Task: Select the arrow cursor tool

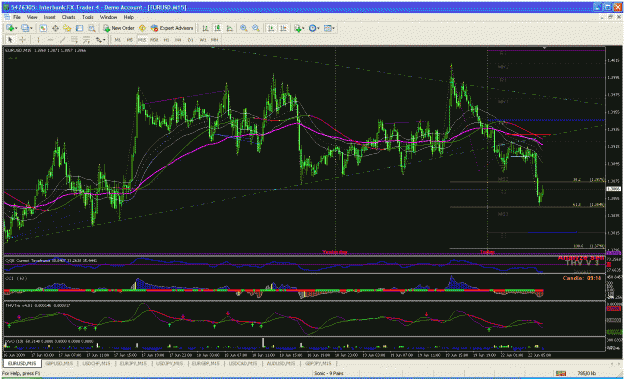Action: click(10, 40)
